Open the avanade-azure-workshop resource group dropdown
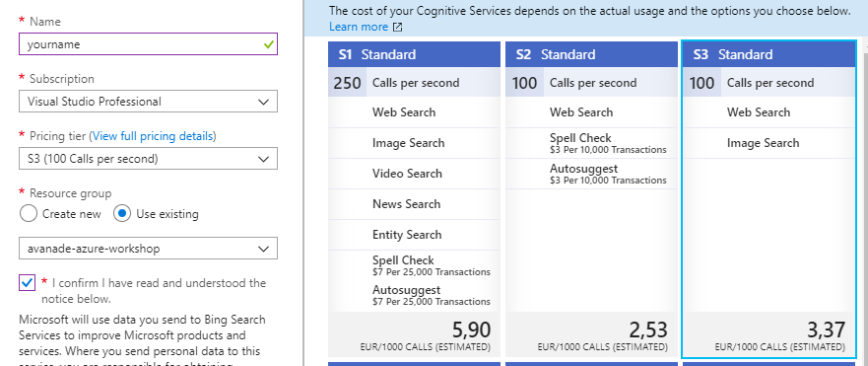Screen dimensions: 868x366 [149, 249]
